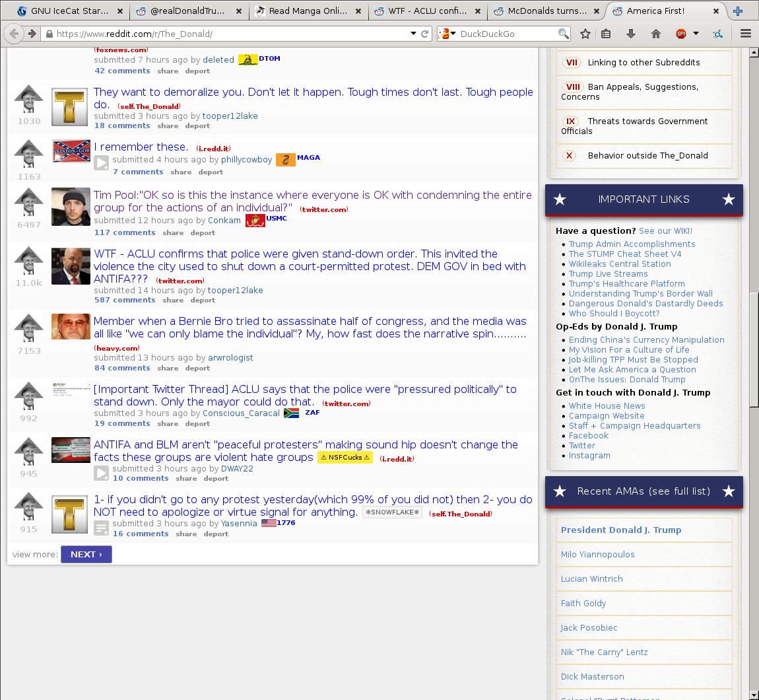This screenshot has width=759, height=700.
Task: Switch to the GNU IceCat Start tab
Action: (63, 11)
